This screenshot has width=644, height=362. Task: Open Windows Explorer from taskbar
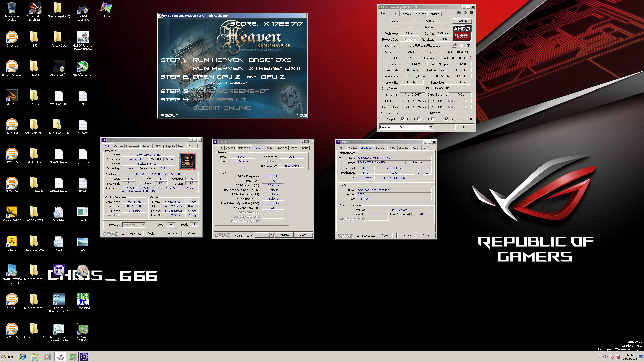coord(35,357)
